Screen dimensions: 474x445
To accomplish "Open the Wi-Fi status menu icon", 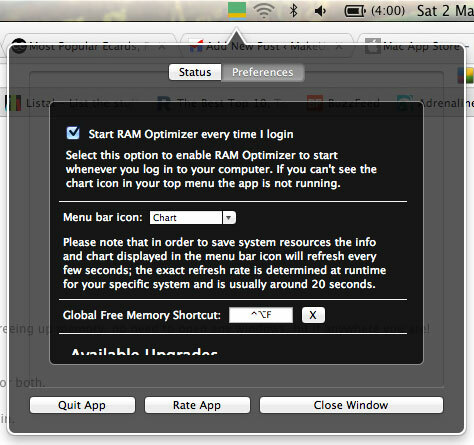I will (264, 11).
